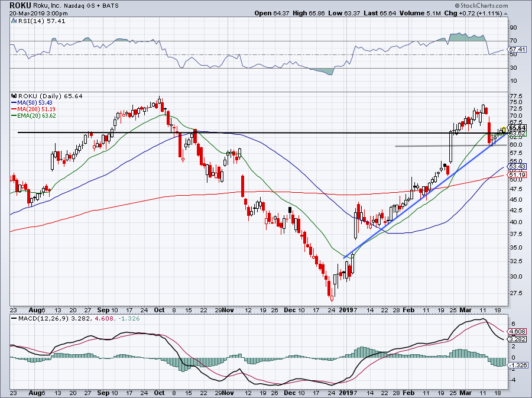Click the yellow highlighted last candlestick
Image resolution: width=532 pixels, height=398 pixels.
[504, 130]
